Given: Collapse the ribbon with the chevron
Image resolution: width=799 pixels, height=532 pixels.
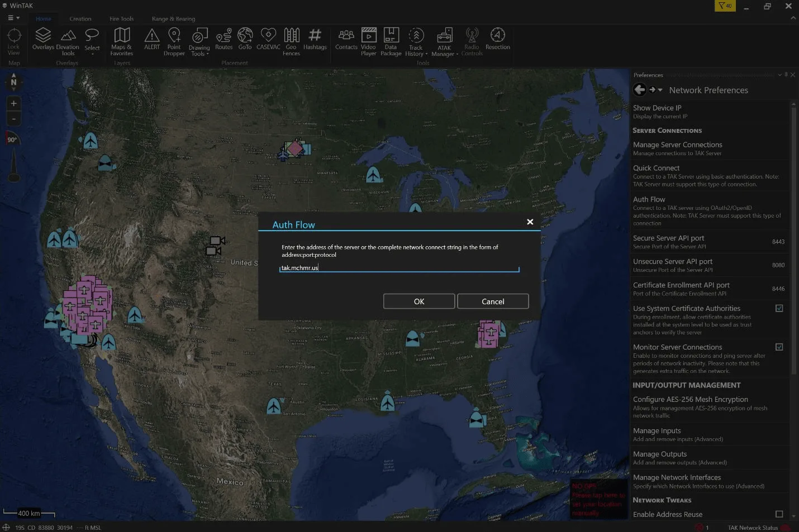Looking at the screenshot, I should tap(793, 18).
